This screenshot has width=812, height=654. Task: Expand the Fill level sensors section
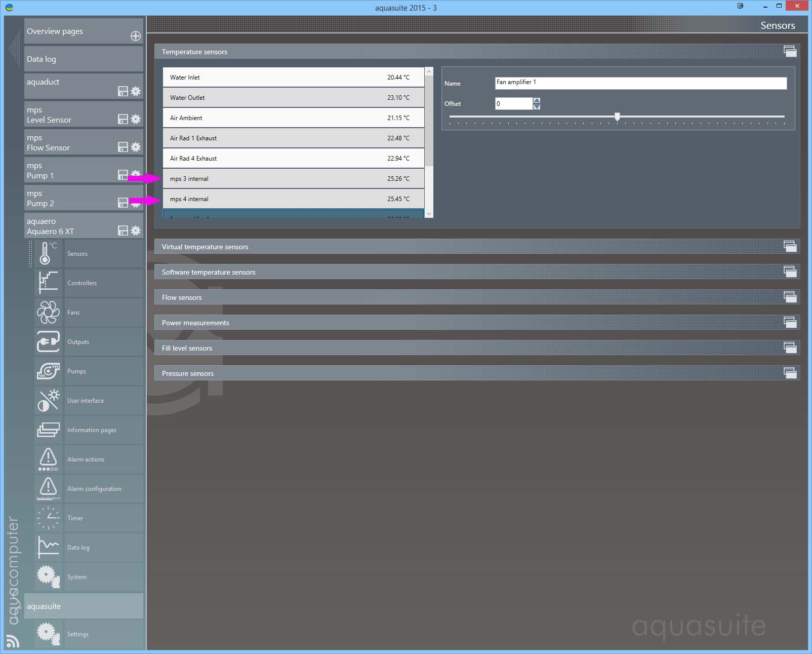790,348
